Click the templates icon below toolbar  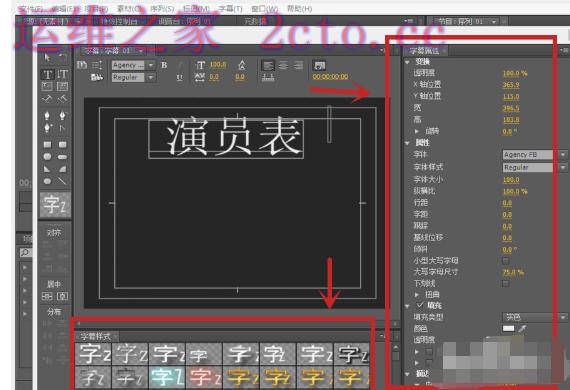(97, 77)
